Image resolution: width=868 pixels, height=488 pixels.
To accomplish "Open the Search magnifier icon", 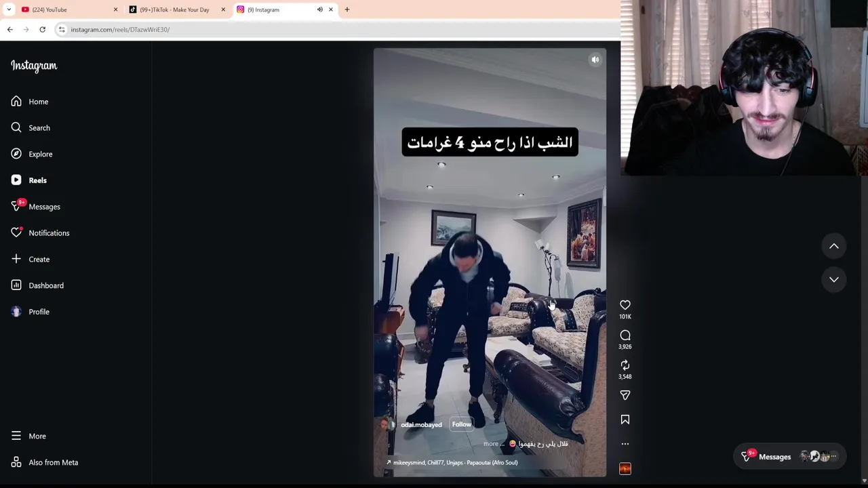I will (x=16, y=127).
